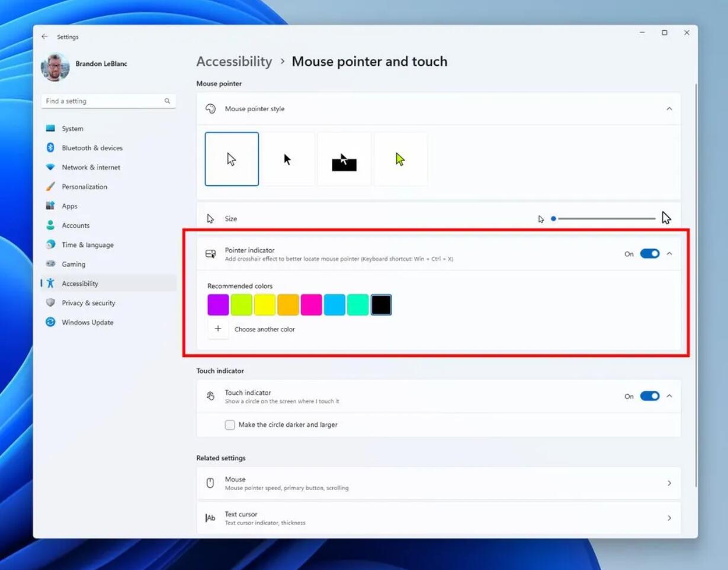Check Make the circle darker and larger
728x570 pixels.
[230, 425]
